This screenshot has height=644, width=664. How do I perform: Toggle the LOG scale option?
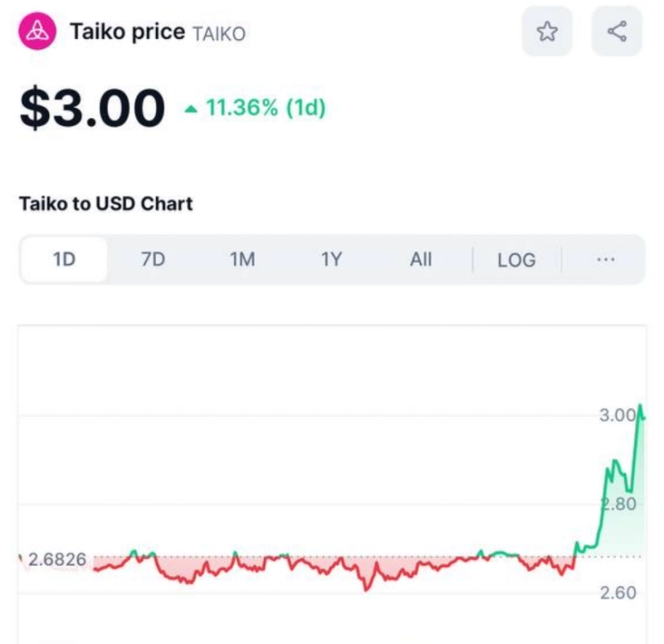516,260
